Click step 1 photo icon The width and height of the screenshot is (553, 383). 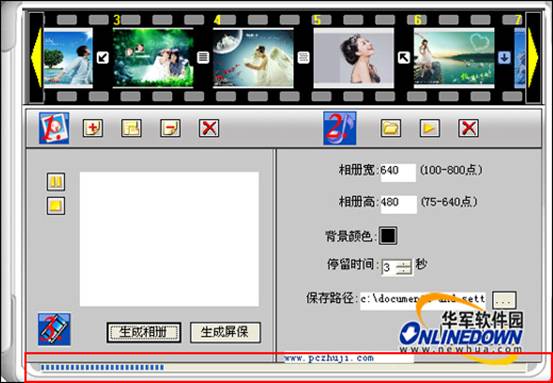[x=54, y=128]
